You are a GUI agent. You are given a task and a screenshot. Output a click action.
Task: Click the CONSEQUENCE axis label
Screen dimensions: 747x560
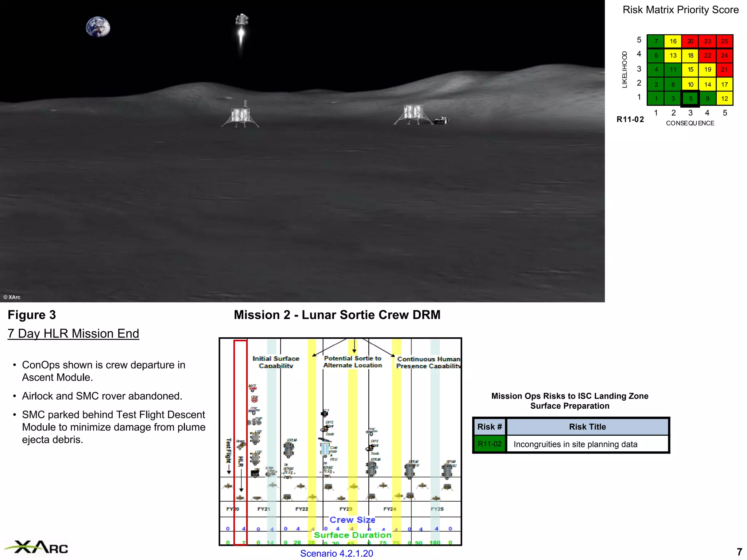point(690,123)
